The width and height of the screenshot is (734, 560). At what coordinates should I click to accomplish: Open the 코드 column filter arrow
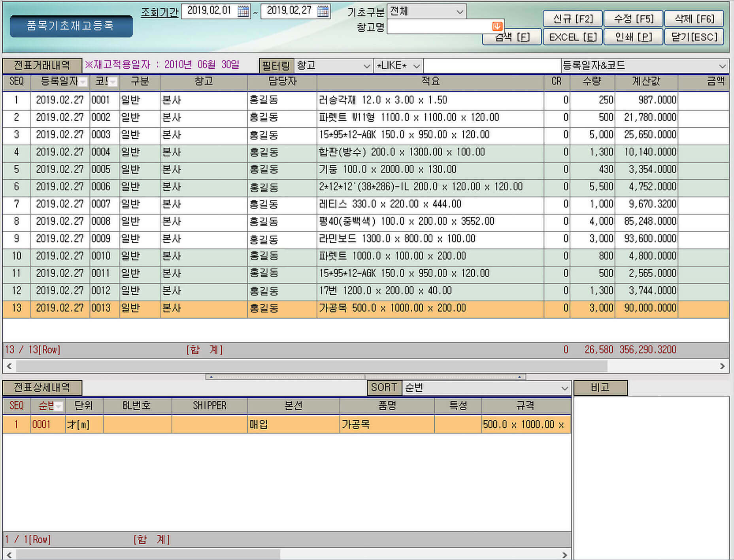click(113, 82)
